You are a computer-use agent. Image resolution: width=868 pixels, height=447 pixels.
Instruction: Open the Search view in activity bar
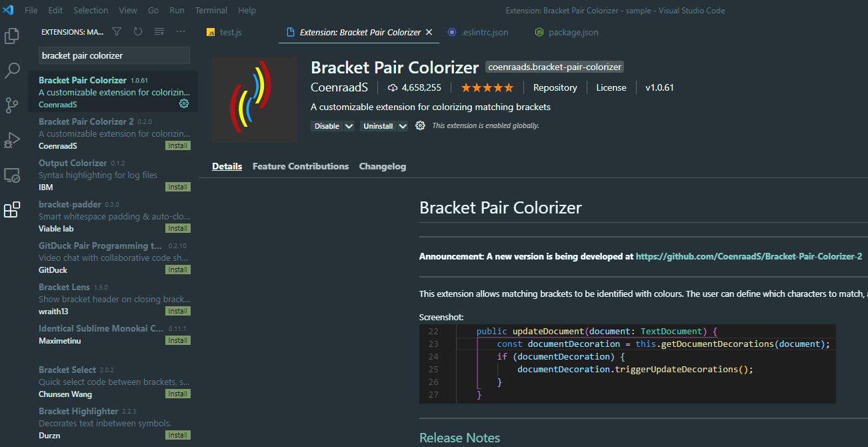point(12,71)
